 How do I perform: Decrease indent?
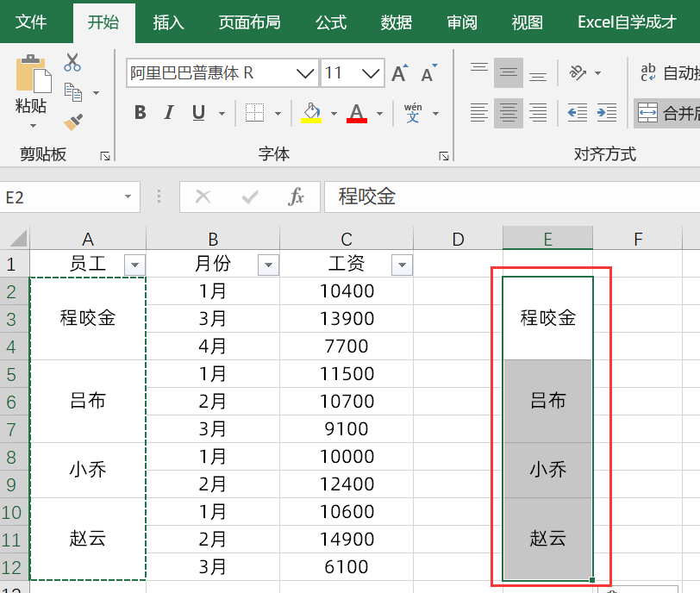[578, 112]
